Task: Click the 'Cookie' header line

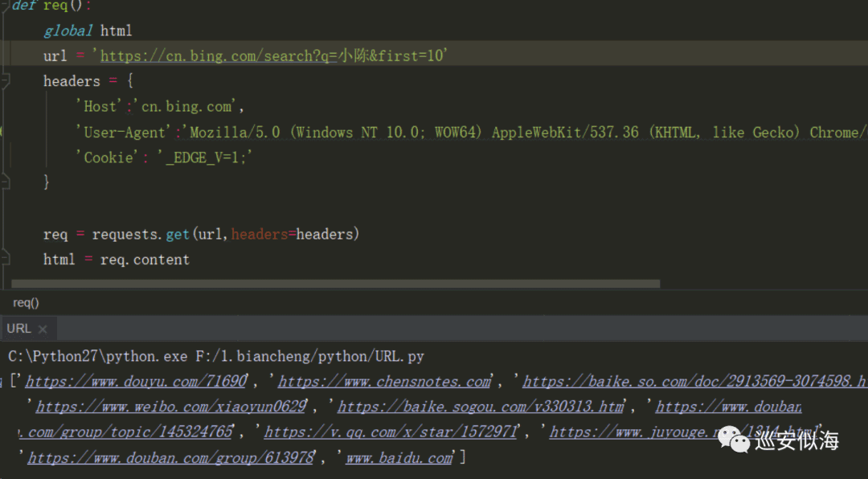Action: click(165, 158)
